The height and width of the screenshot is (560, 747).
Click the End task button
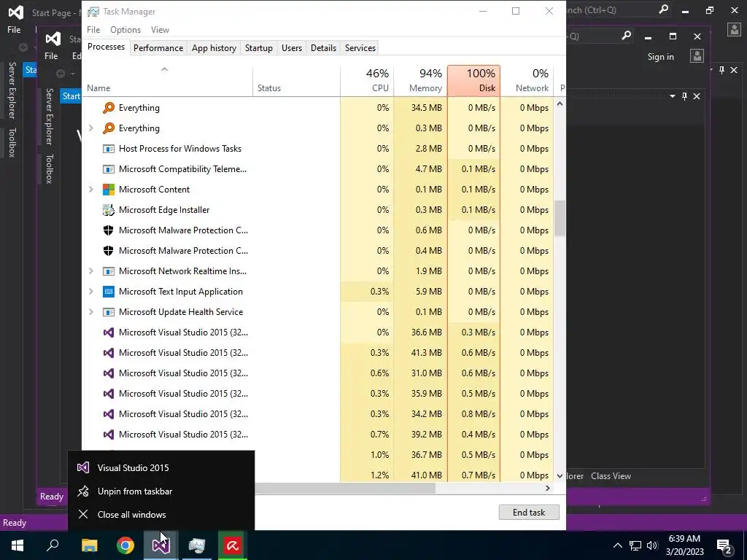[x=529, y=513]
